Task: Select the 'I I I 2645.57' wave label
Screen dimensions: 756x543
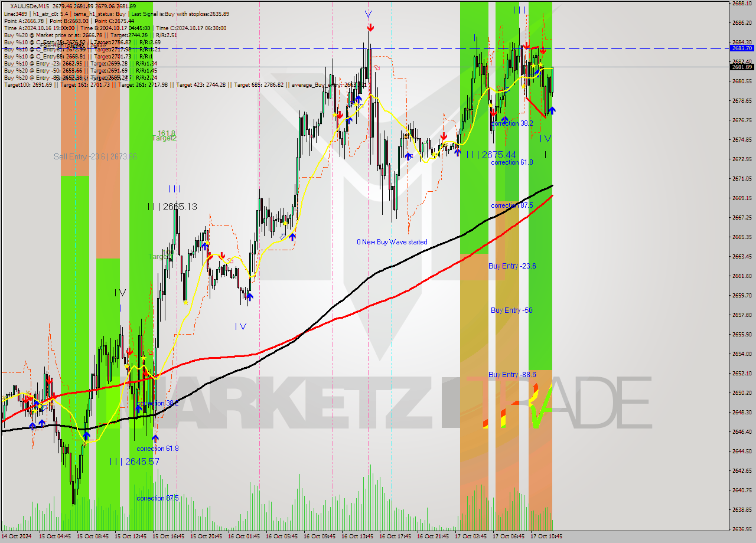Action: pyautogui.click(x=135, y=462)
